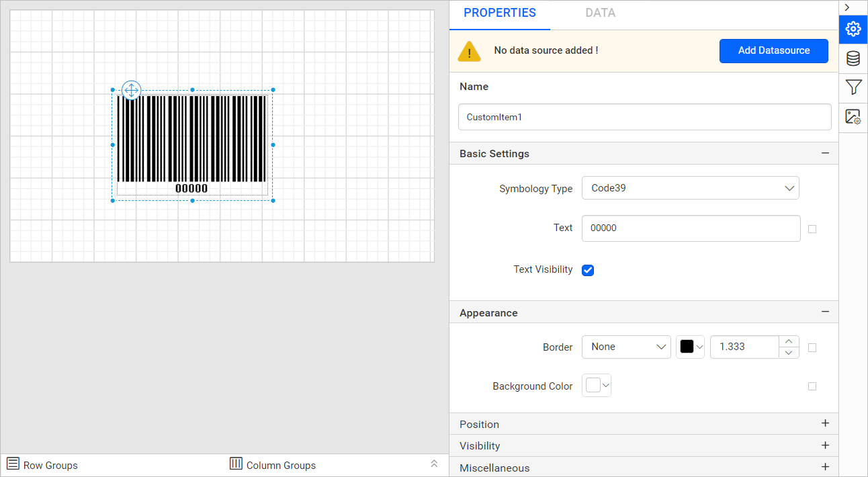Toggle the Text Visibility checkbox

588,270
